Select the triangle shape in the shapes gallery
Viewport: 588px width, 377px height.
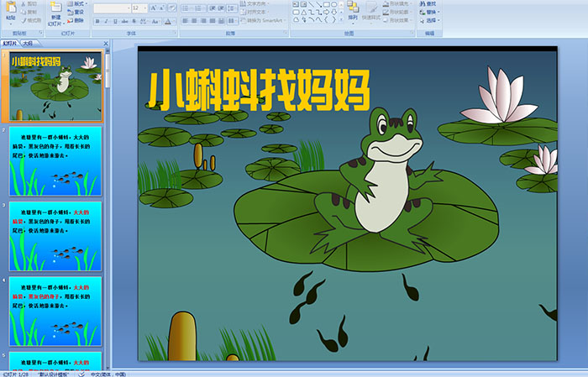click(x=304, y=13)
